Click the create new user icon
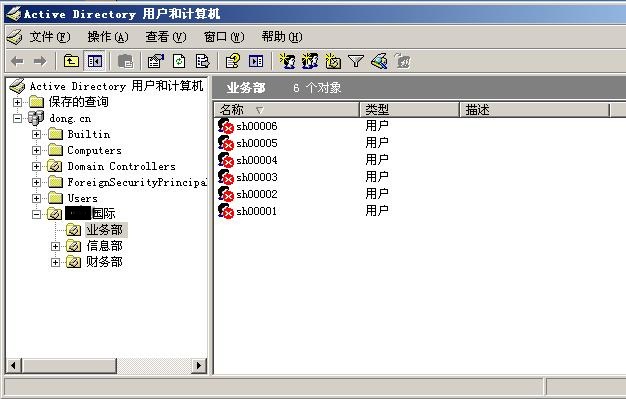Image resolution: width=626 pixels, height=399 pixels. point(287,61)
